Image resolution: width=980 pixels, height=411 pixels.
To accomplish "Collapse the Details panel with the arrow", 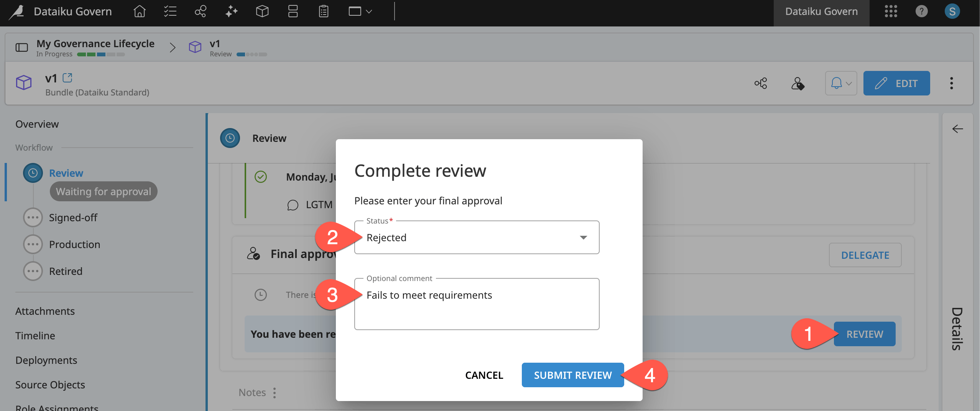I will (957, 129).
